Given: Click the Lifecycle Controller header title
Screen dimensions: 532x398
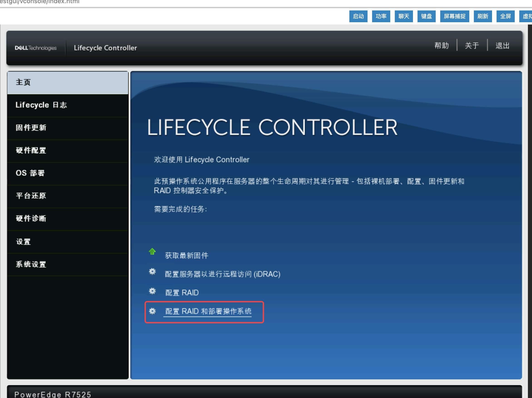Looking at the screenshot, I should (105, 48).
